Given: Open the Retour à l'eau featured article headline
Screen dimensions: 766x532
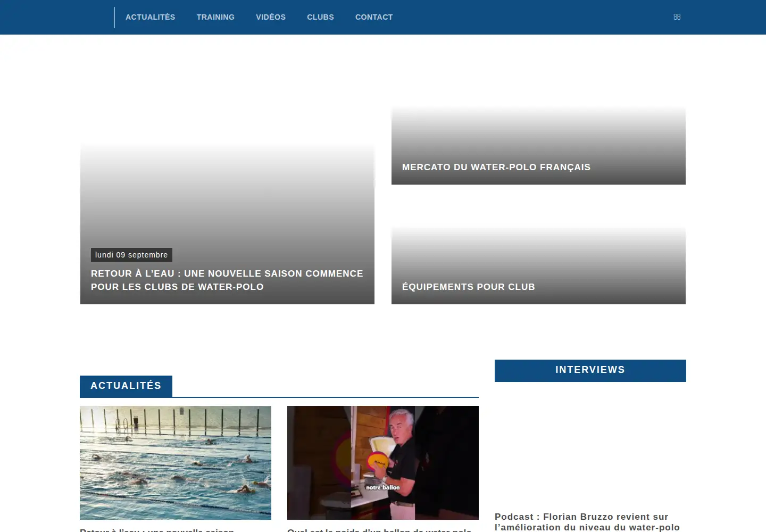Looking at the screenshot, I should point(227,280).
